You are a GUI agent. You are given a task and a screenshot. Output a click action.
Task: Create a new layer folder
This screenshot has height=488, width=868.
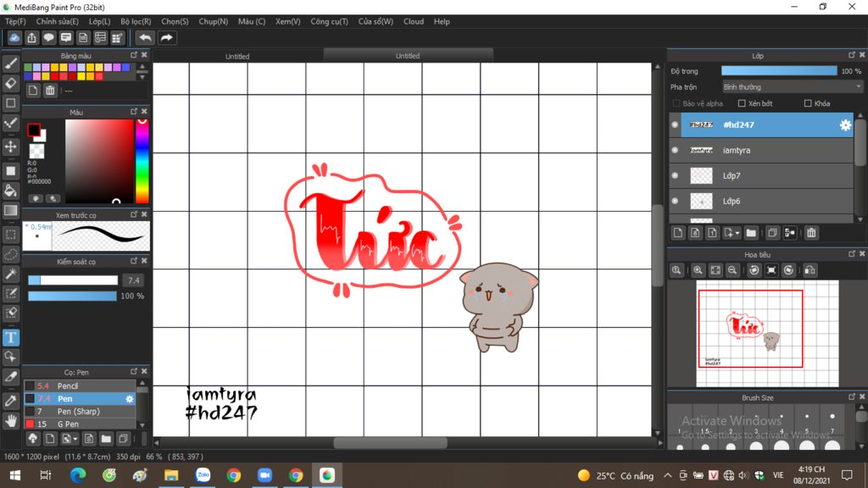[x=751, y=233]
